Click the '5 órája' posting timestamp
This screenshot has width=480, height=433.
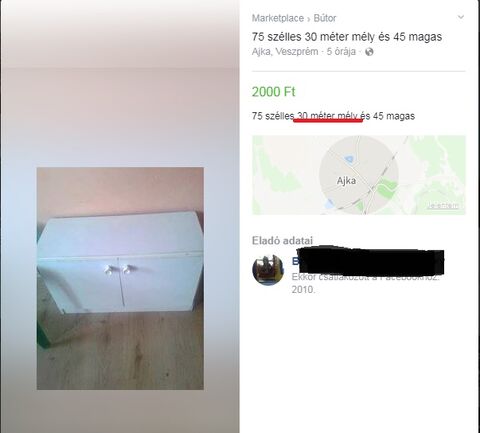pos(341,52)
